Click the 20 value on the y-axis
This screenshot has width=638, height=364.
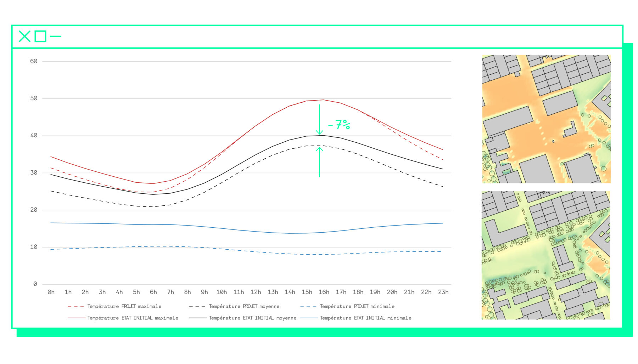point(34,210)
